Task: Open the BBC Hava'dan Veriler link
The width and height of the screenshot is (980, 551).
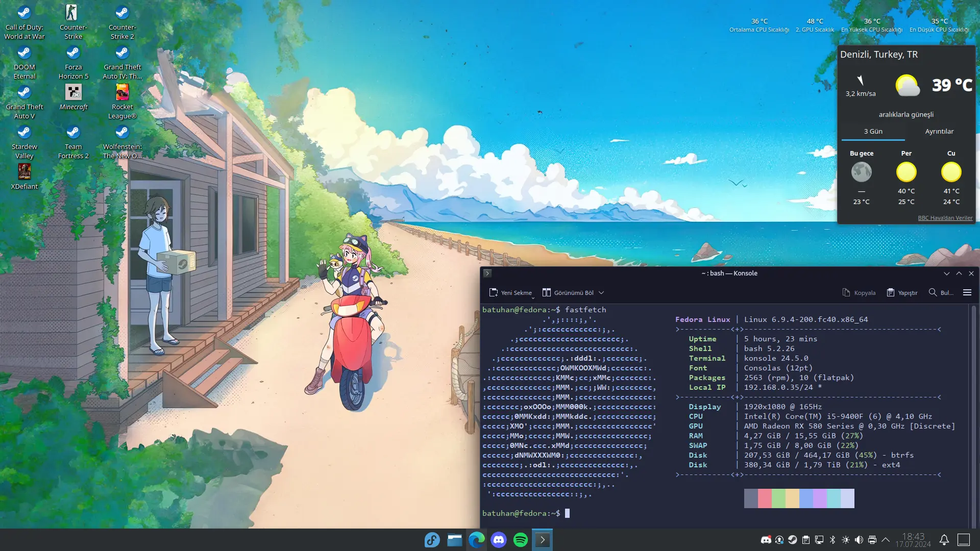Action: pos(945,218)
